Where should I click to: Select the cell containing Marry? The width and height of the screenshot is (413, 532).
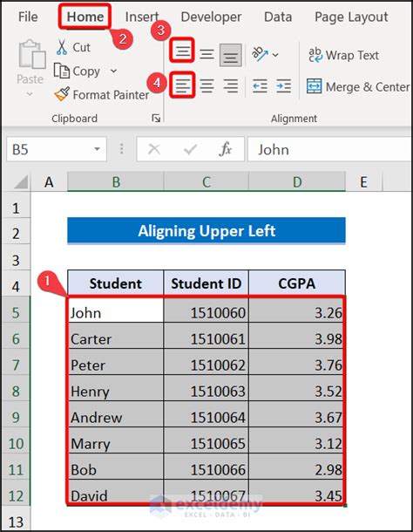coord(116,440)
